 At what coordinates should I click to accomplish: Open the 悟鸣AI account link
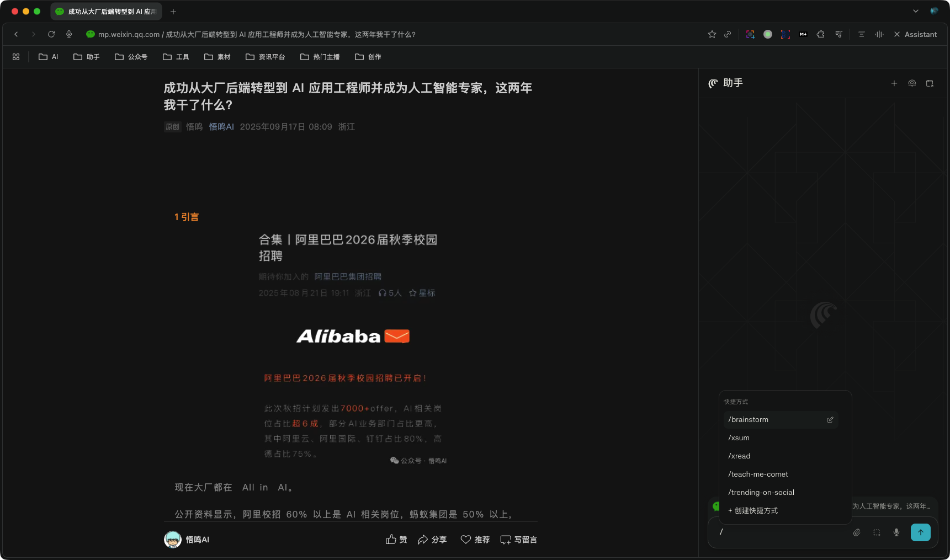tap(221, 127)
